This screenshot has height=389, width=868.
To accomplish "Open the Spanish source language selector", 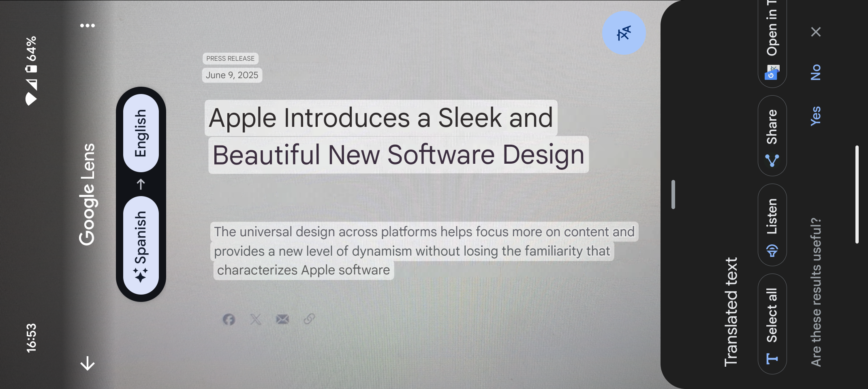I will [141, 245].
